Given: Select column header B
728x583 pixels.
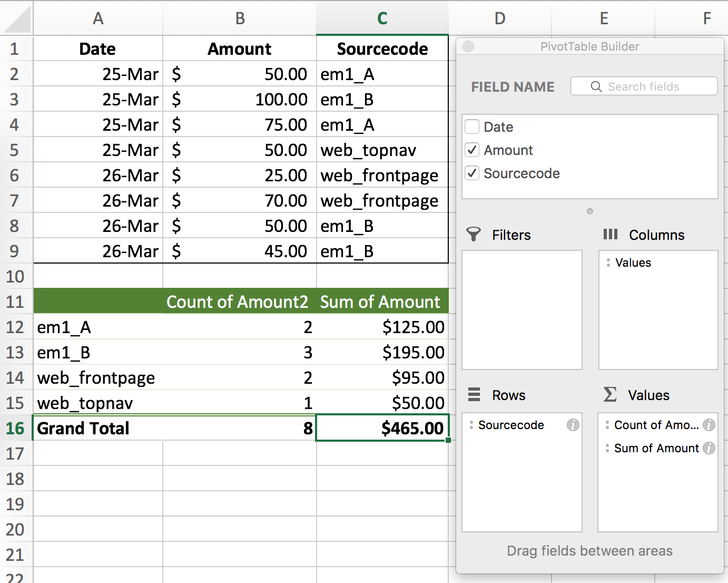Looking at the screenshot, I should 240,18.
